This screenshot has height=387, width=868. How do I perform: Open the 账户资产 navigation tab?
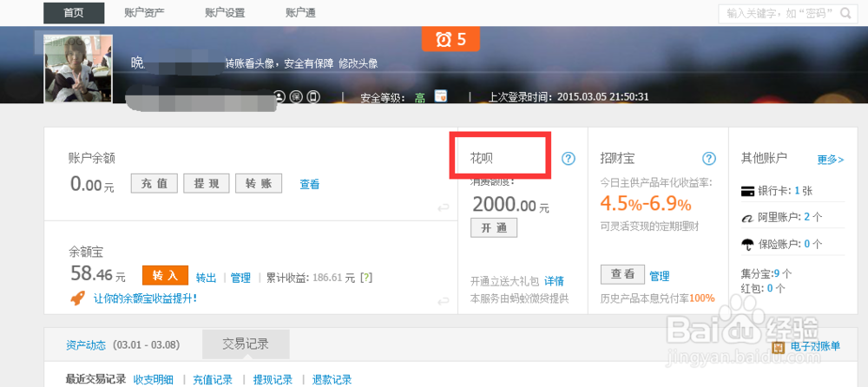144,13
